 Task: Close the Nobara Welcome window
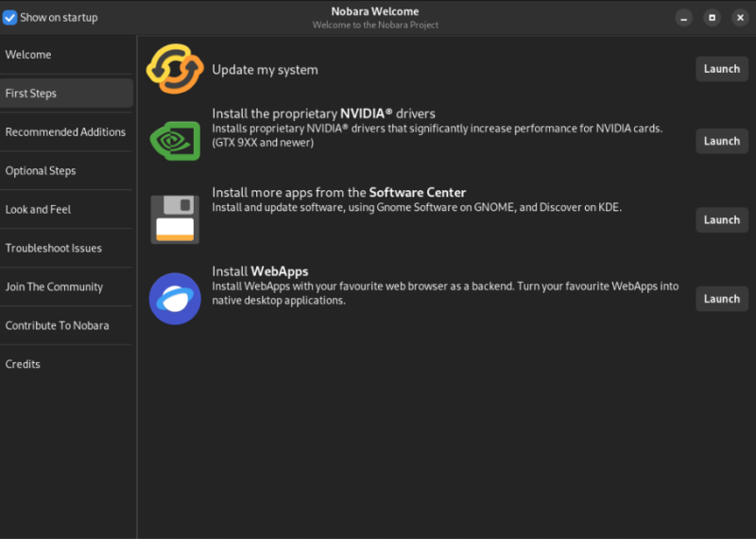(x=741, y=18)
